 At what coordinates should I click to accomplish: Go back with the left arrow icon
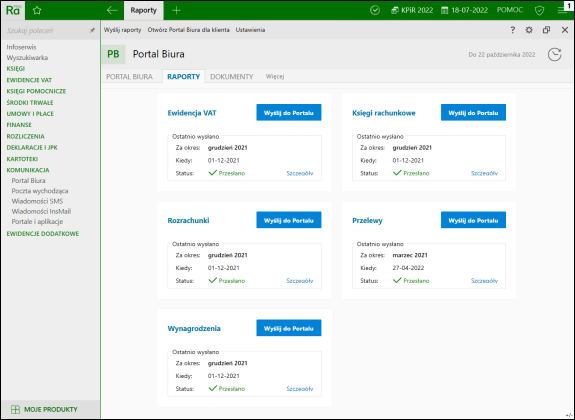coord(112,11)
